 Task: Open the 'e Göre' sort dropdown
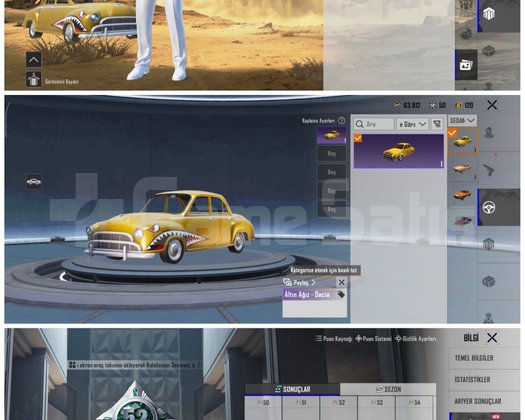[x=412, y=124]
